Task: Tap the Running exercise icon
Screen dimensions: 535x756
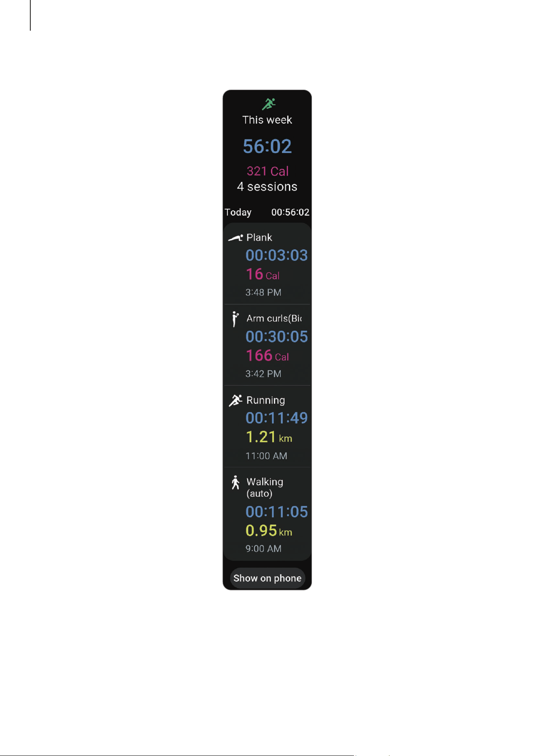Action: coord(236,400)
